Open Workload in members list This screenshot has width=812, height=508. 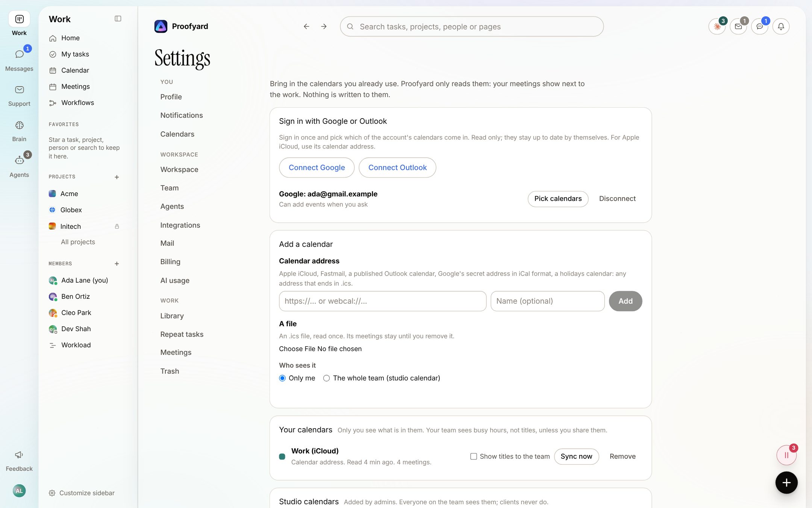tap(76, 345)
